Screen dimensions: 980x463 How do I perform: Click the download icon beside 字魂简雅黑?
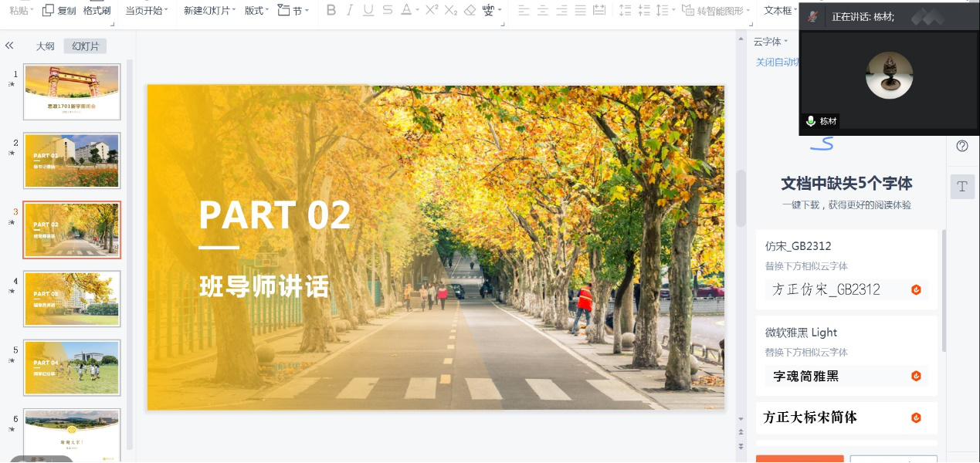[916, 376]
